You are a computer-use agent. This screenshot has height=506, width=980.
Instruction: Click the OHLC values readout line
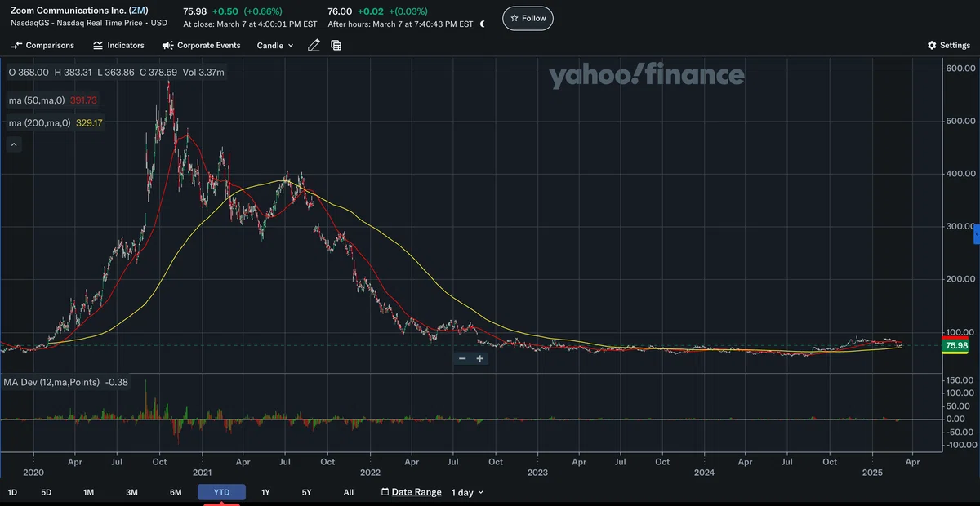point(116,73)
